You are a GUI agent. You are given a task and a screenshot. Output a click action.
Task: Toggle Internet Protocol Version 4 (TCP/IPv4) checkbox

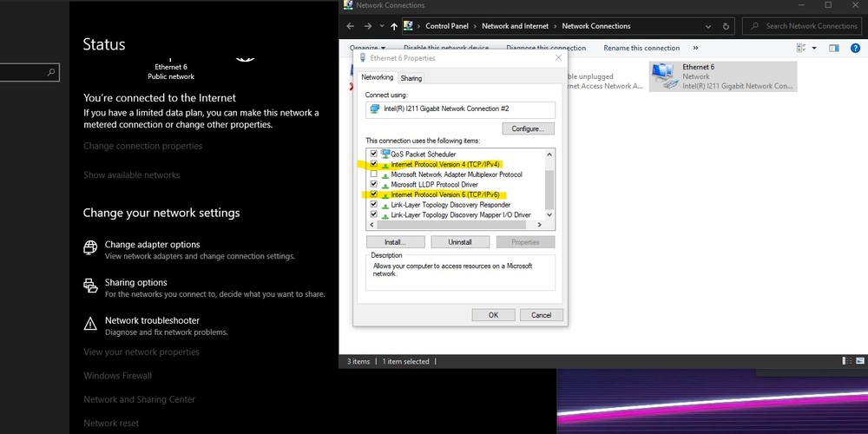(373, 164)
